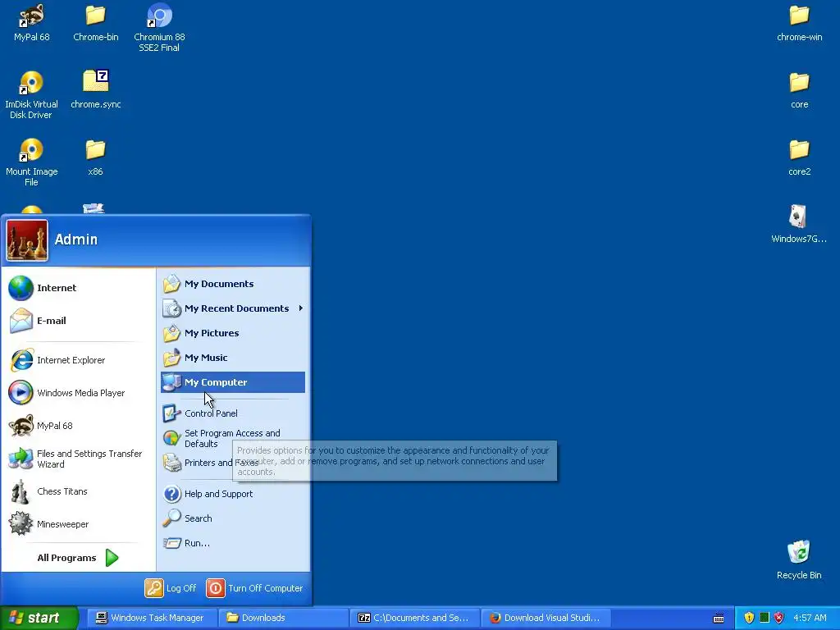
Task: Click Turn Off Computer button
Action: [254, 588]
